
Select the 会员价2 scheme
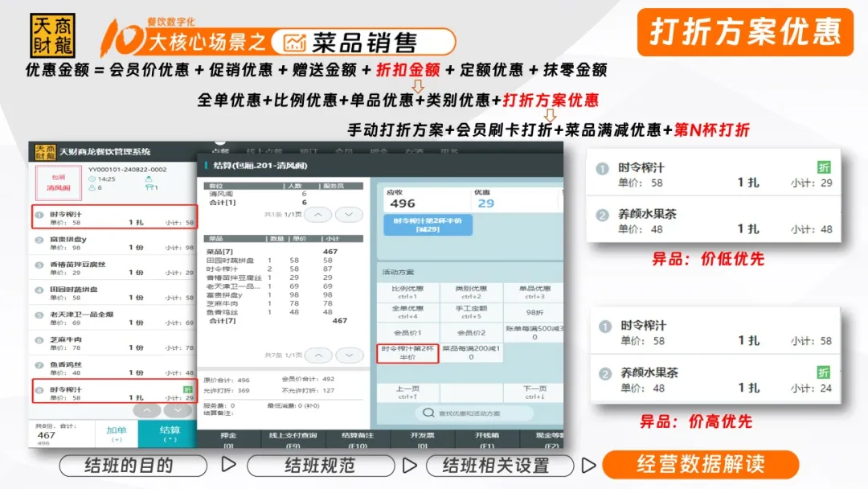(471, 332)
